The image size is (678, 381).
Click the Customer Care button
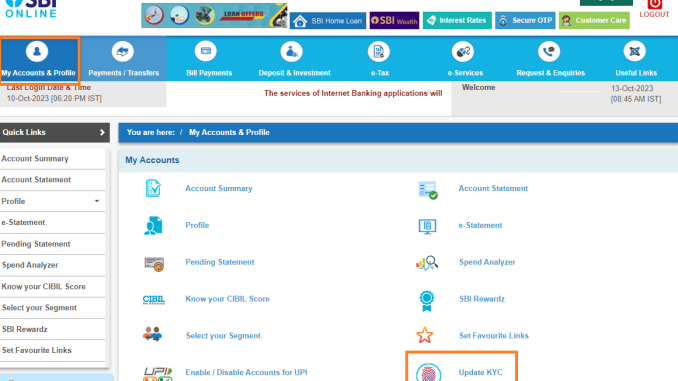[594, 20]
